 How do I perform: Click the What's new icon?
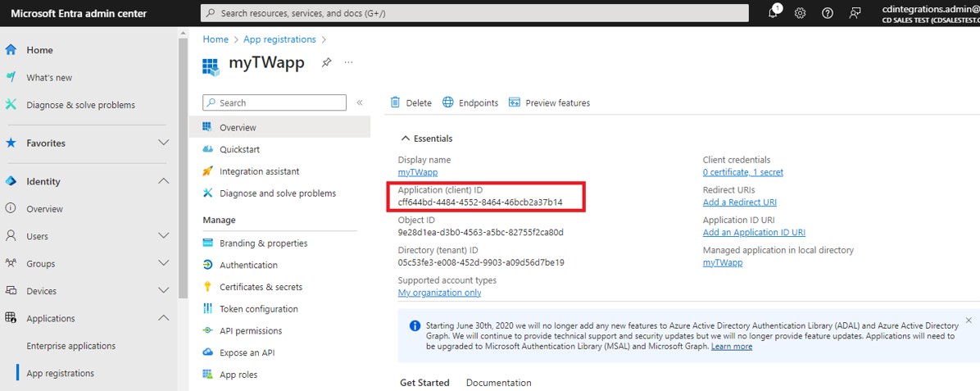pos(11,77)
